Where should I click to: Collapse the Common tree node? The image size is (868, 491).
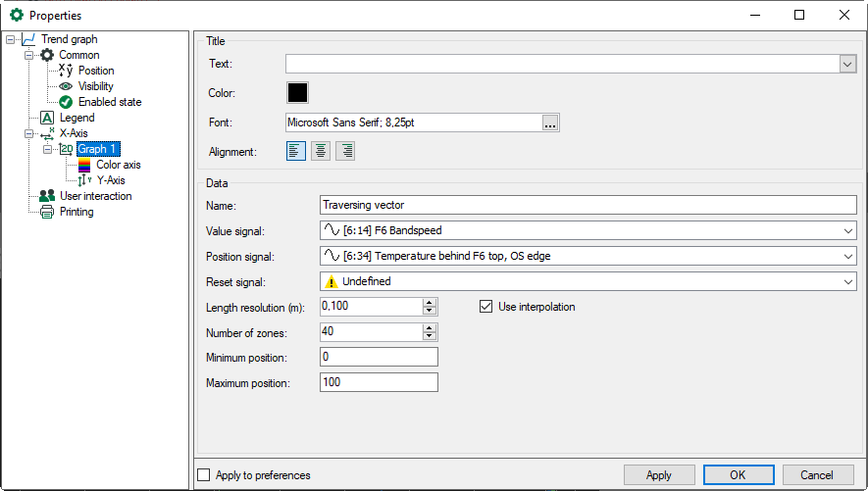click(x=29, y=55)
